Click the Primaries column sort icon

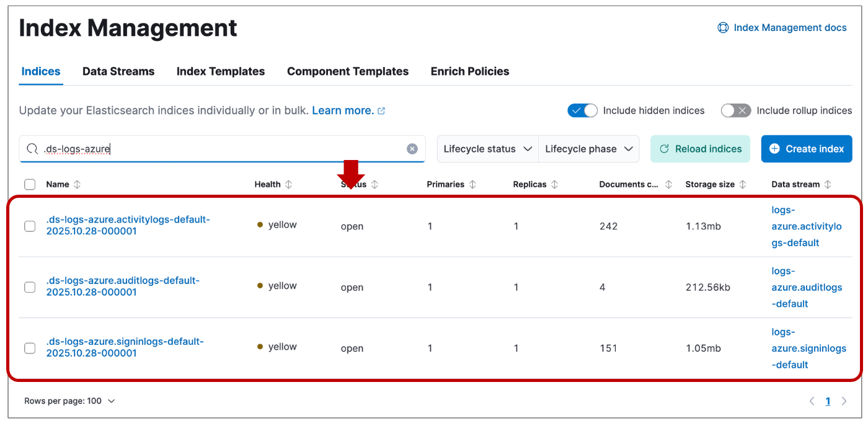click(x=472, y=184)
